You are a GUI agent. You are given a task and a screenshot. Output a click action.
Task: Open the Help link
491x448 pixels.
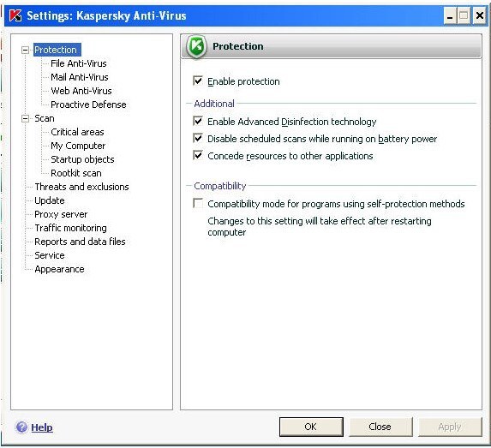(42, 427)
